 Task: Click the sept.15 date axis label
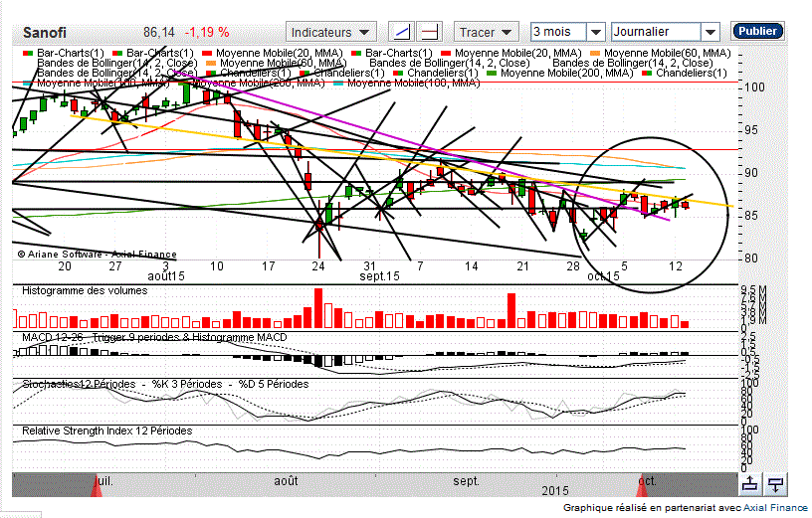pos(379,276)
